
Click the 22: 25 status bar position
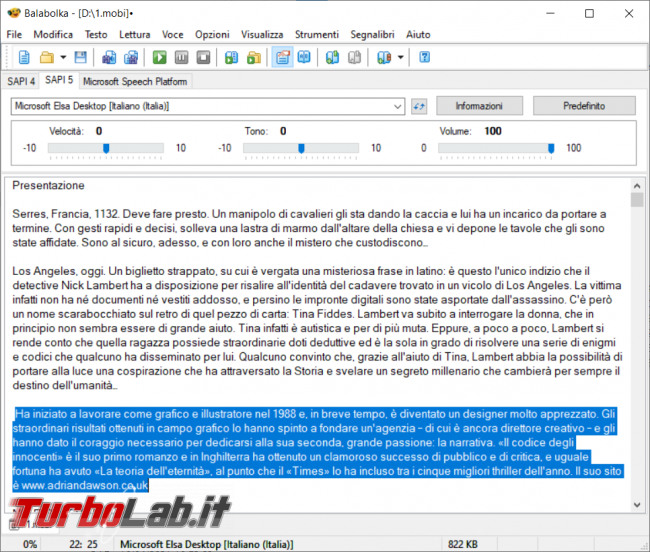coord(83,544)
